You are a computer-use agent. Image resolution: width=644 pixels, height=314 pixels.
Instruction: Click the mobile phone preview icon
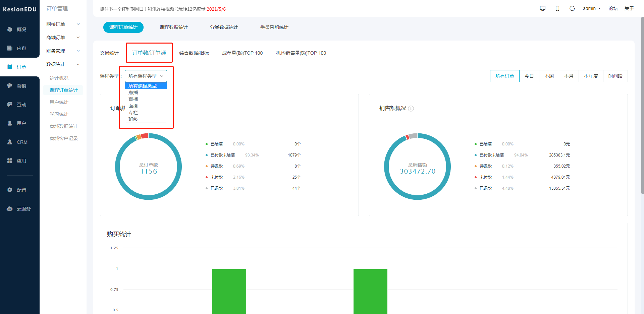pyautogui.click(x=557, y=8)
